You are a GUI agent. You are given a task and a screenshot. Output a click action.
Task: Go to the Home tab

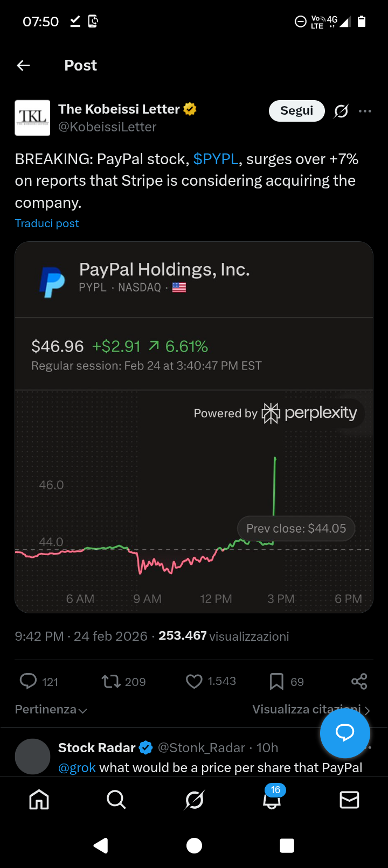[x=39, y=800]
